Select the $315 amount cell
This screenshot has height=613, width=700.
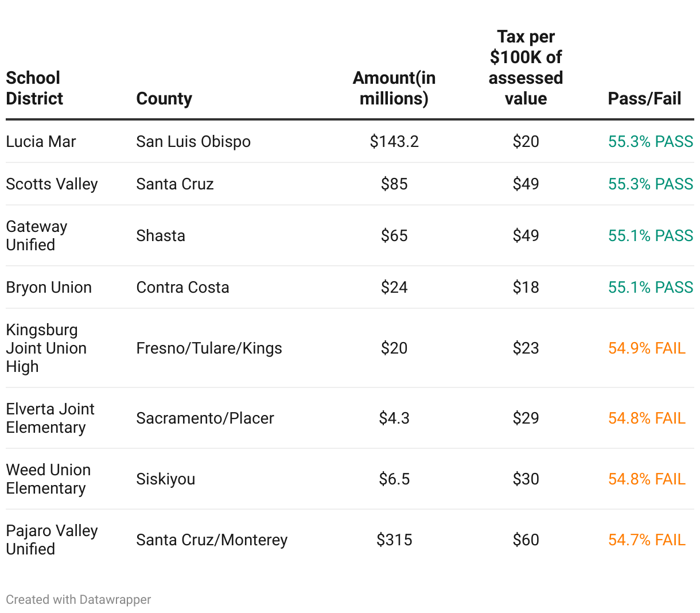(394, 540)
